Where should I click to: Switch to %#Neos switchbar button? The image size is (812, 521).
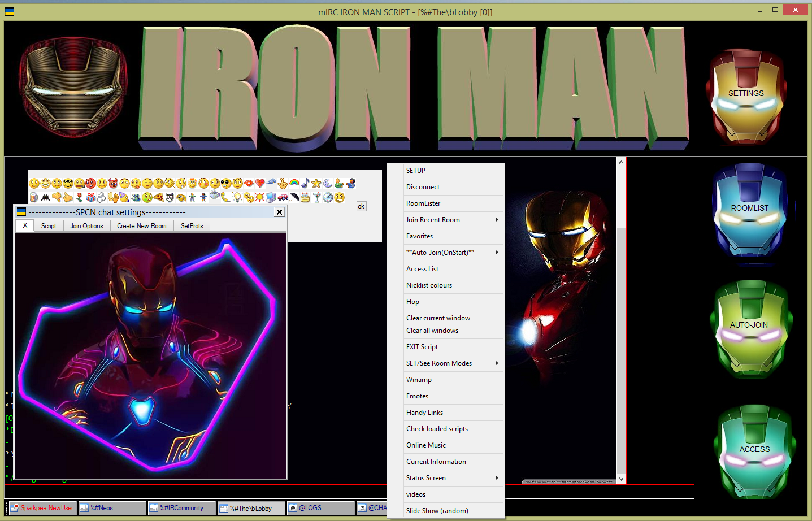coord(112,508)
